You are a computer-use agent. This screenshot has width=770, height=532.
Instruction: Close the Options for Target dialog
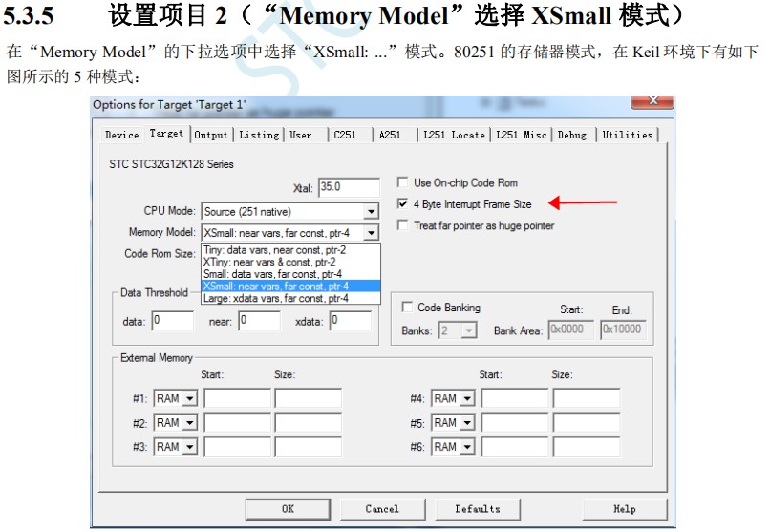click(652, 101)
